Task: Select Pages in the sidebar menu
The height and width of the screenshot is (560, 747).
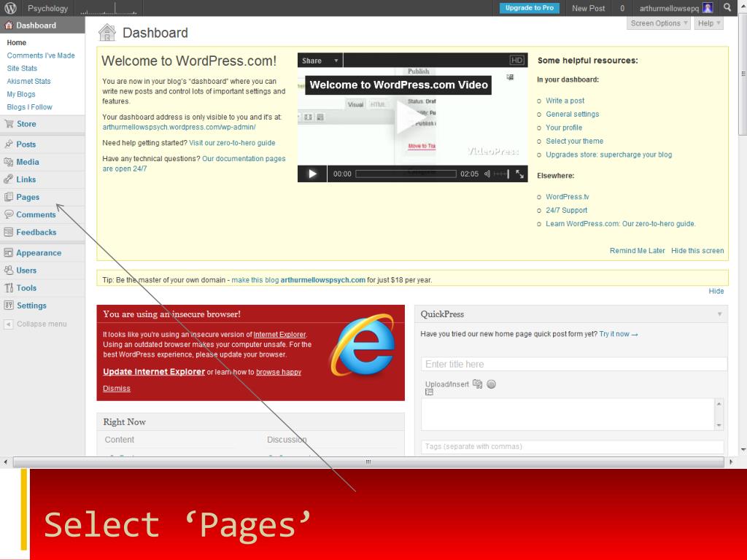Action: (28, 197)
